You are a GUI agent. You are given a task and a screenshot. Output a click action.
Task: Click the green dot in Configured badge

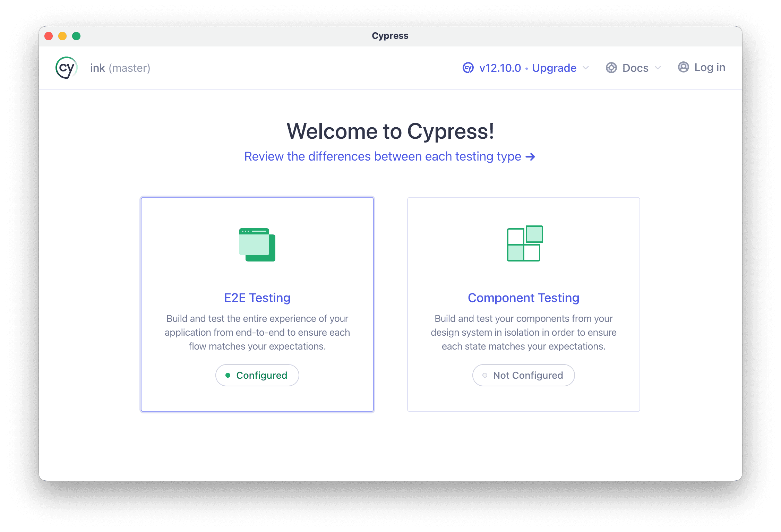(228, 375)
